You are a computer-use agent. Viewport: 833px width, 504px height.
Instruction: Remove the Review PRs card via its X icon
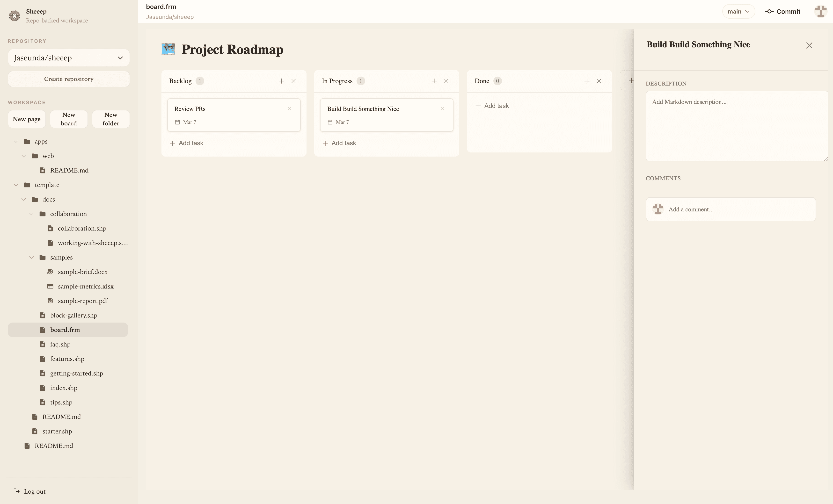click(x=290, y=108)
